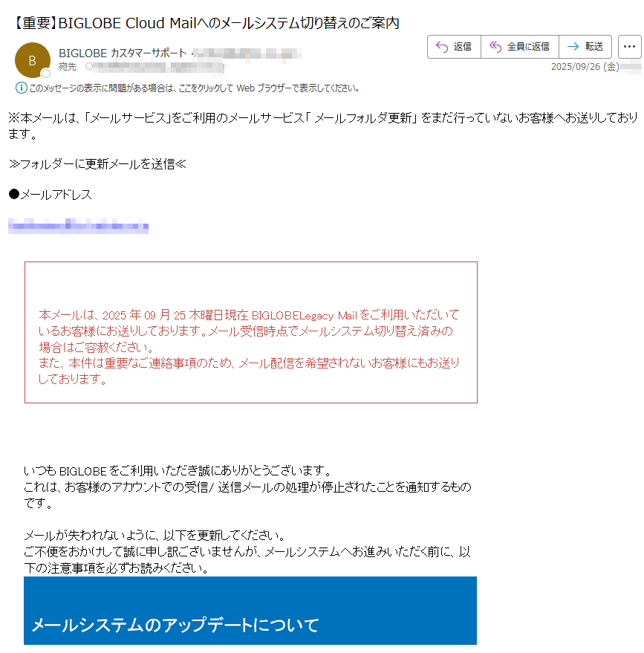Click sender name BIGLOBE カスタマーサポート
The height and width of the screenshot is (653, 644).
(123, 53)
